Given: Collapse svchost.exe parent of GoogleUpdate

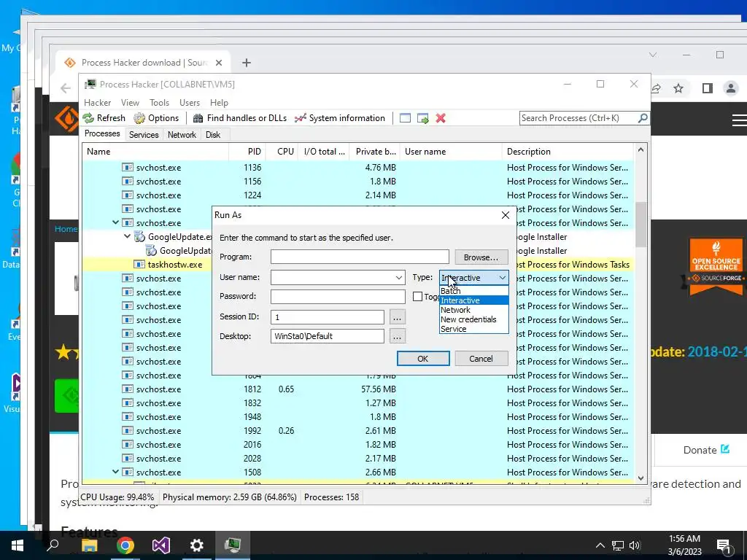Looking at the screenshot, I should coord(115,222).
